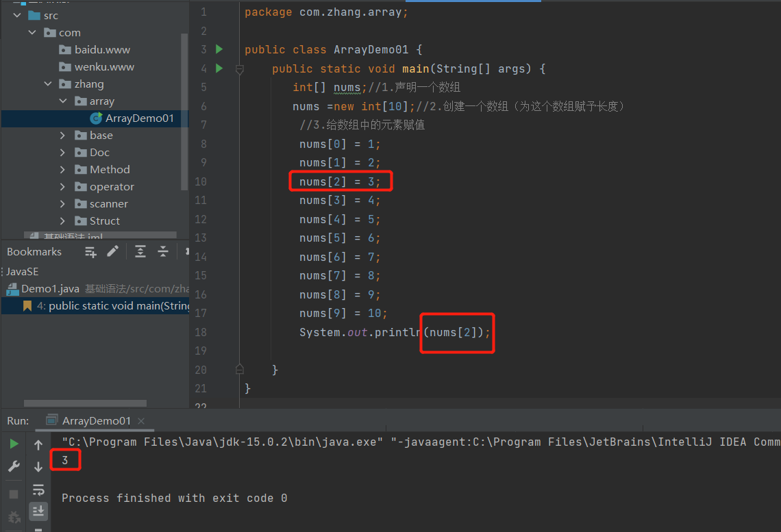Click line number 10 in the gutter
This screenshot has width=781, height=532.
[x=201, y=181]
